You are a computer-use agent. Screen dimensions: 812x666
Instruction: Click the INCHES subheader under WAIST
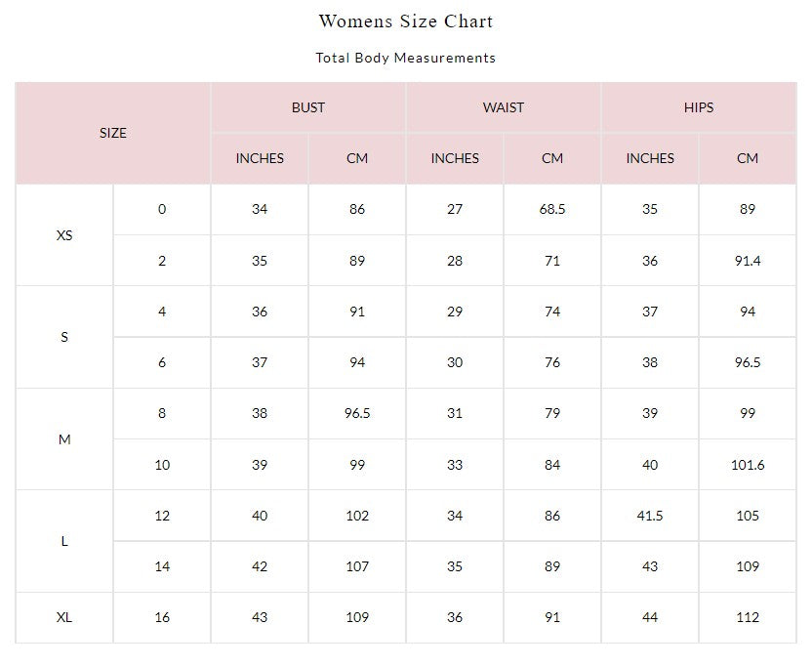[x=455, y=158]
